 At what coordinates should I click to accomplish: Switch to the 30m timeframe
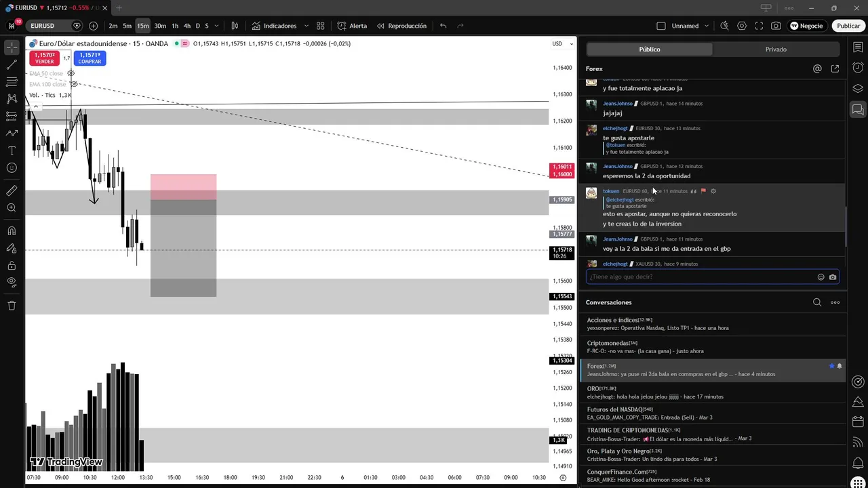coord(160,26)
